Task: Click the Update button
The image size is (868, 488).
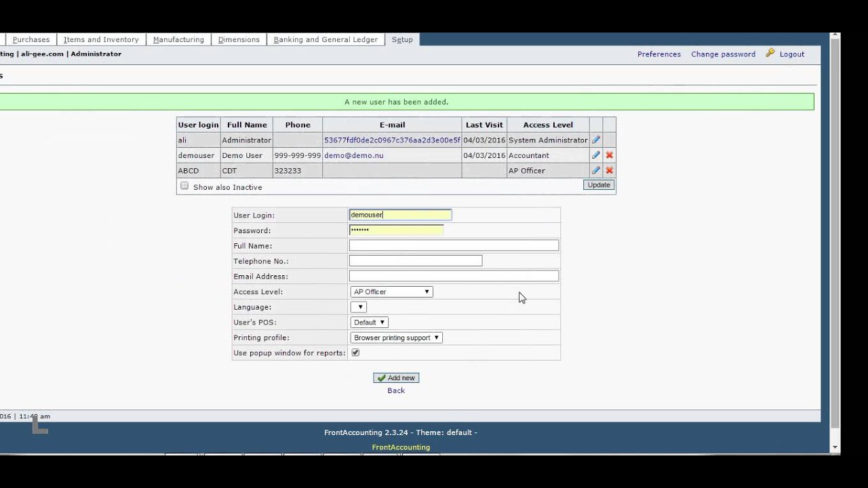Action: click(x=599, y=185)
